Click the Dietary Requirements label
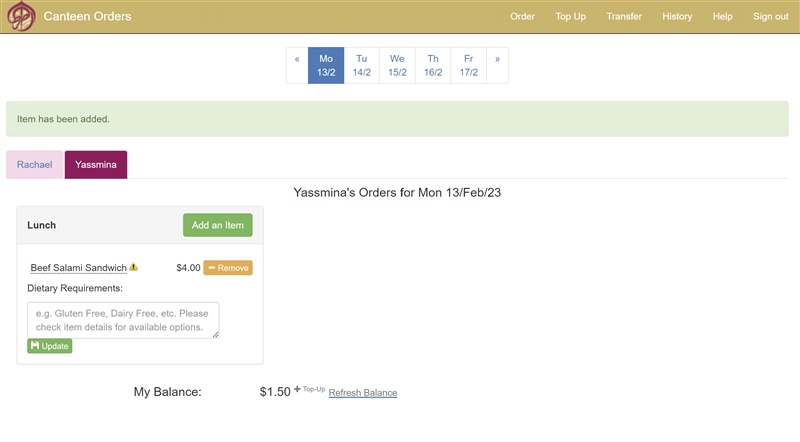800x442 pixels. [x=75, y=288]
